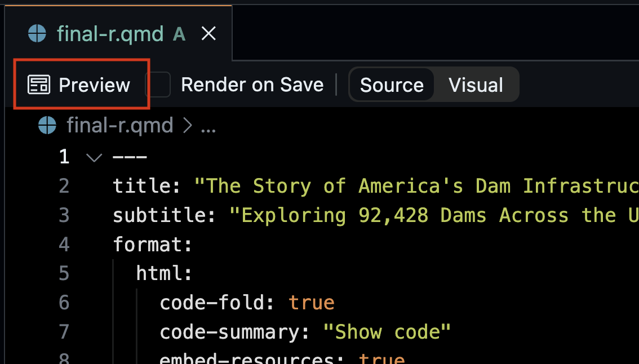
Task: Click line number 4 in the gutter
Action: (x=64, y=245)
